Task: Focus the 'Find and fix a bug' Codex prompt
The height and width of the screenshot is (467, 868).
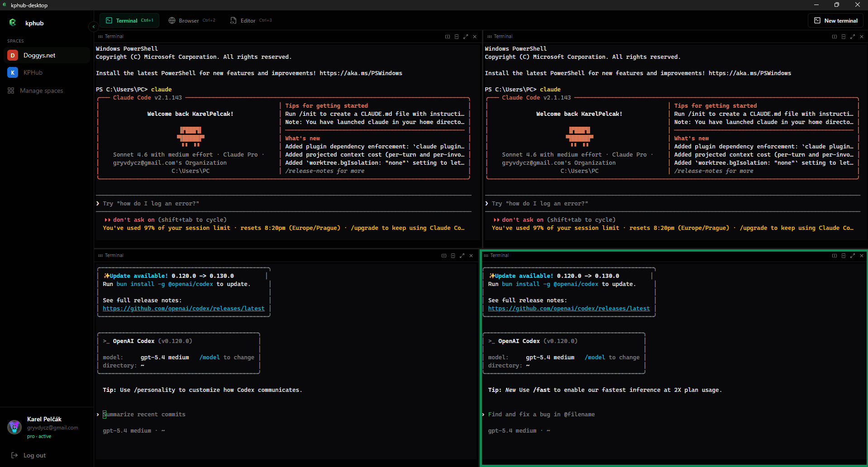Action: tap(541, 415)
